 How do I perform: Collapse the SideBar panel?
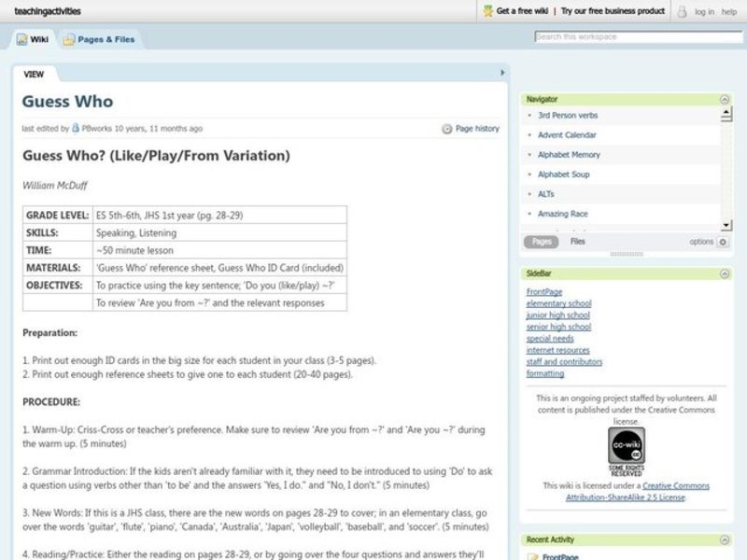724,273
